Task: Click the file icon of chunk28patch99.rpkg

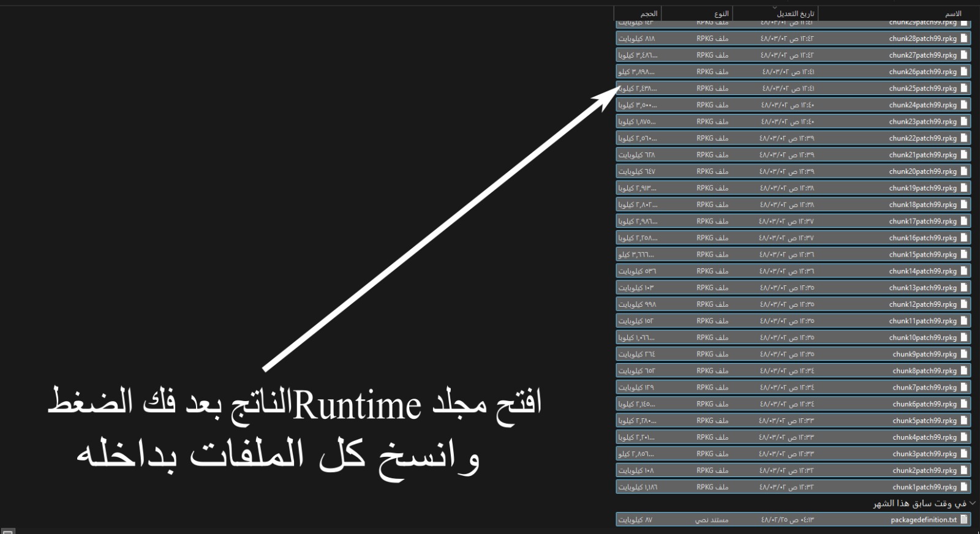Action: pos(965,38)
